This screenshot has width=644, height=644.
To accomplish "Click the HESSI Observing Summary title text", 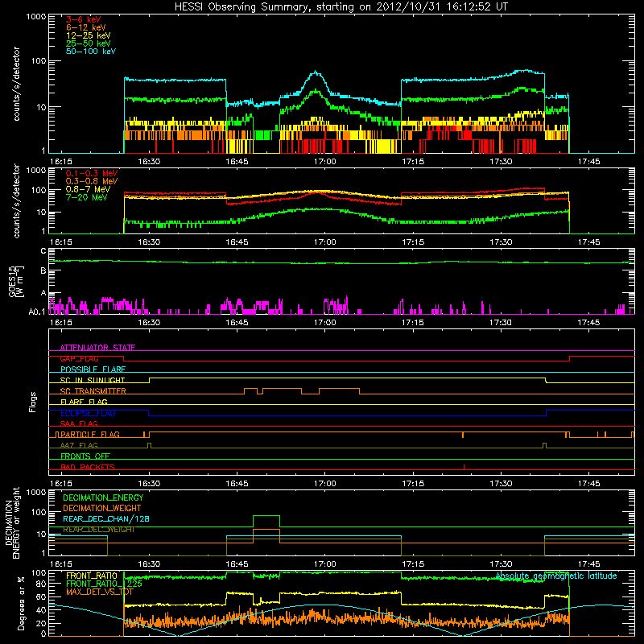I will [x=341, y=7].
